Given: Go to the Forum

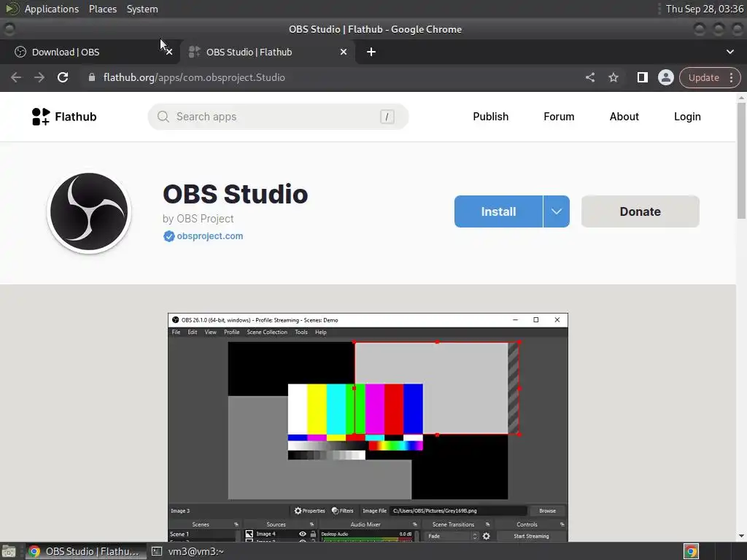Looking at the screenshot, I should click(x=559, y=117).
